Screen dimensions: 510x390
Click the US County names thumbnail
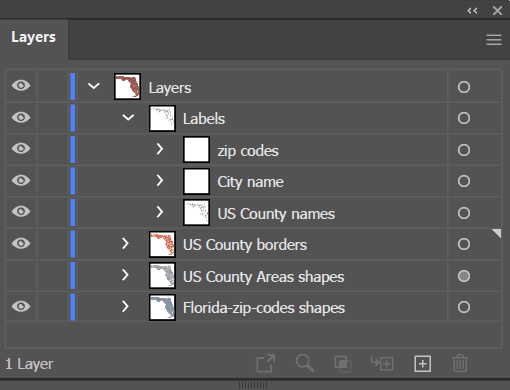coord(197,212)
